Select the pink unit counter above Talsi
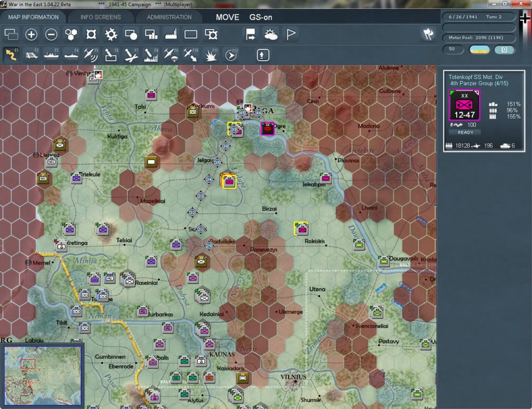The width and height of the screenshot is (532, 409). pyautogui.click(x=151, y=95)
